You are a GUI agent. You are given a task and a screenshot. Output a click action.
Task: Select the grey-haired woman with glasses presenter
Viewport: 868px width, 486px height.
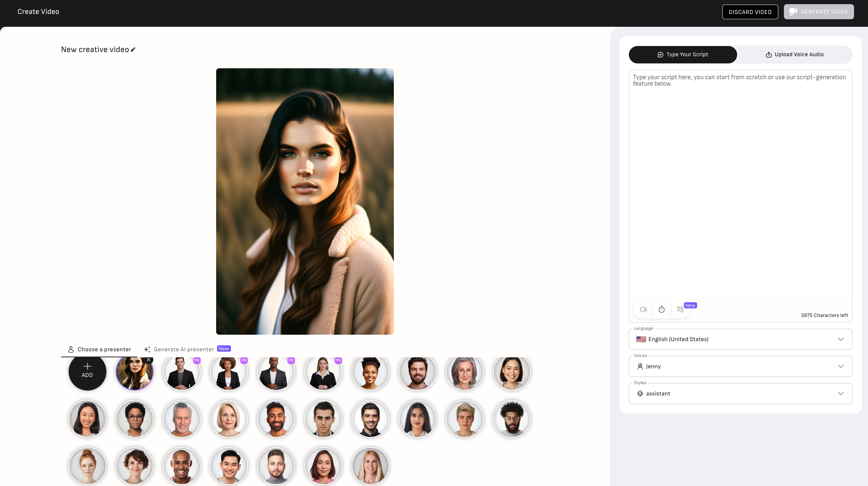(464, 372)
